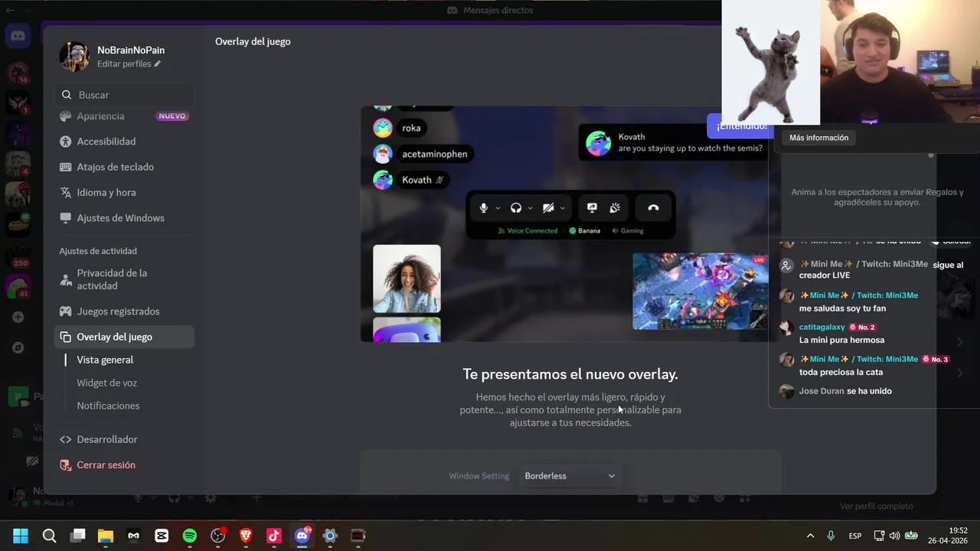This screenshot has height=551, width=980.
Task: Click the monitor icon for Ajustes de Windows
Action: (x=66, y=218)
